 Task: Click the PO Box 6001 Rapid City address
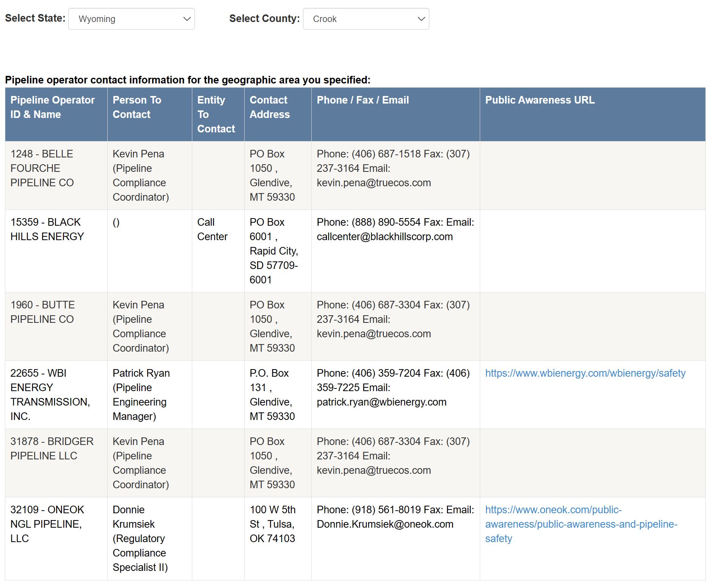point(278,251)
